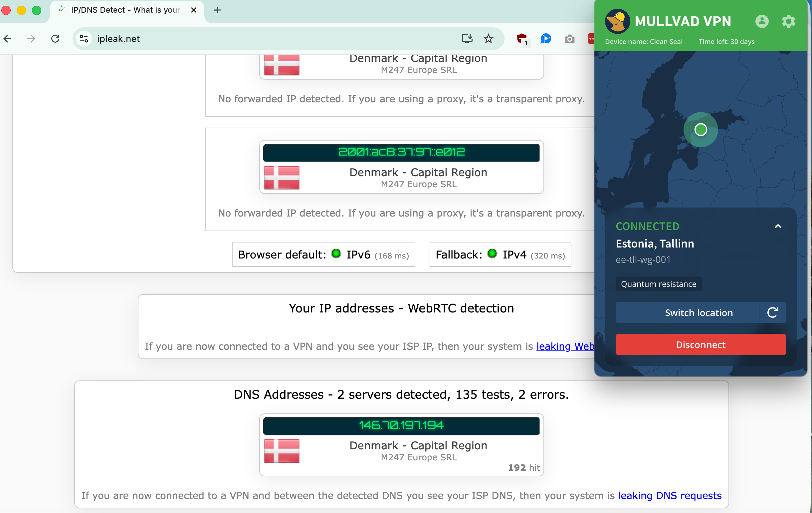Open the Mullvad account icon
Screen dimensions: 812x513
coord(762,21)
